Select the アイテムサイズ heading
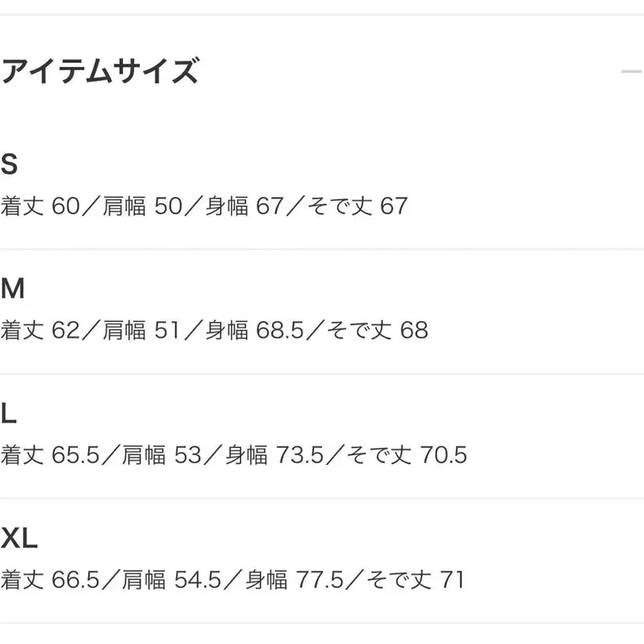This screenshot has width=644, height=644. click(x=100, y=70)
